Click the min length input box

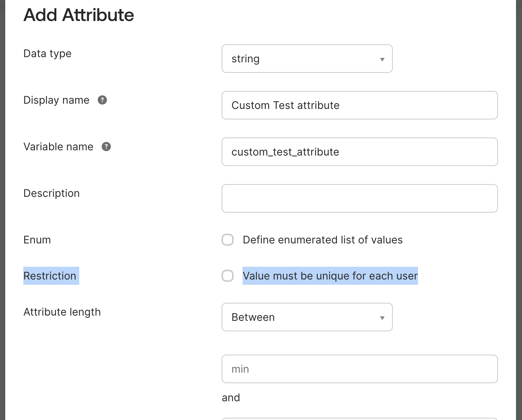point(359,369)
